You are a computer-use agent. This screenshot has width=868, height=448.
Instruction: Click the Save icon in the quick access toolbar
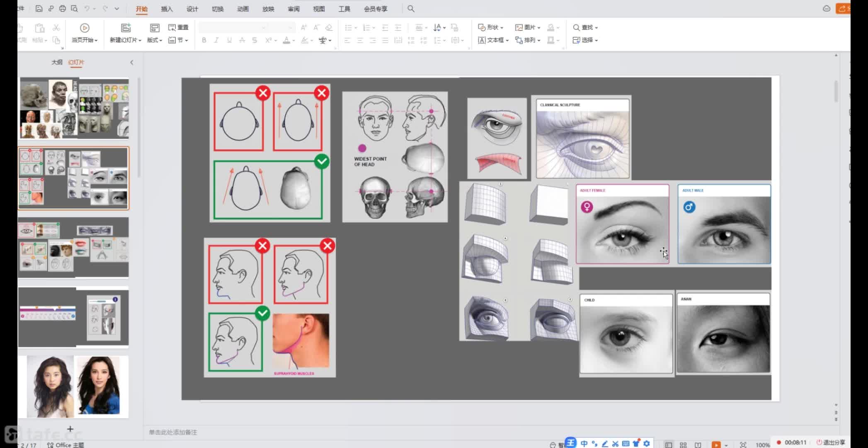39,8
